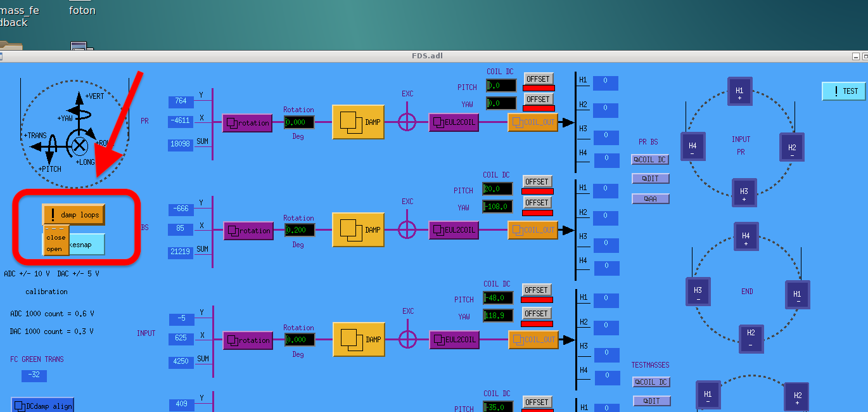Open the PR row DAMP block
The image size is (868, 412).
tap(359, 122)
